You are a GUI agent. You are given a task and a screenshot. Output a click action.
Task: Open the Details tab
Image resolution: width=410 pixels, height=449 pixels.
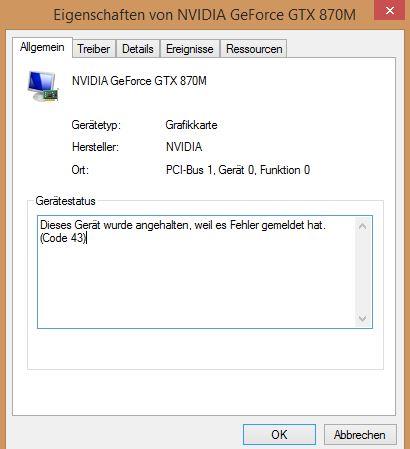[138, 49]
